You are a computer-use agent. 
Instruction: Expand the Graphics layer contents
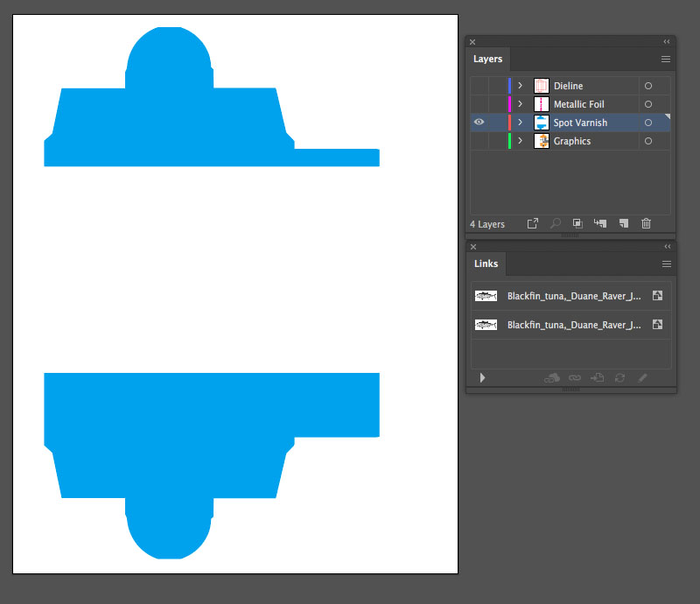click(520, 141)
